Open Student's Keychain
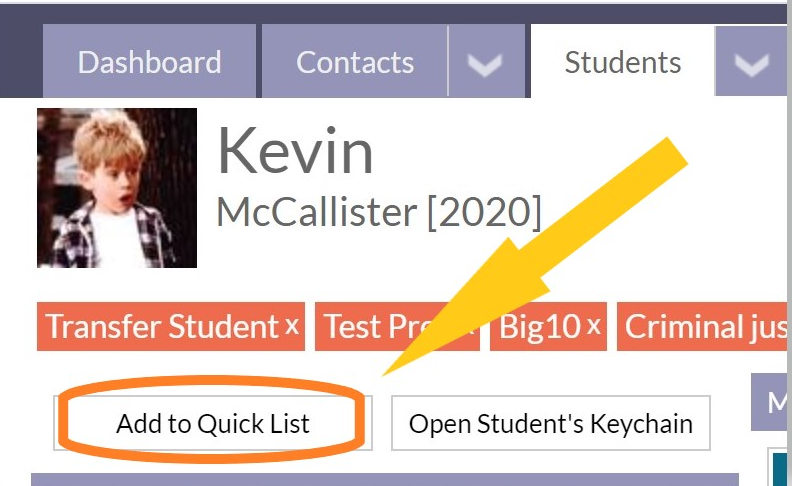Viewport: 792px width, 486px height. pyautogui.click(x=551, y=423)
